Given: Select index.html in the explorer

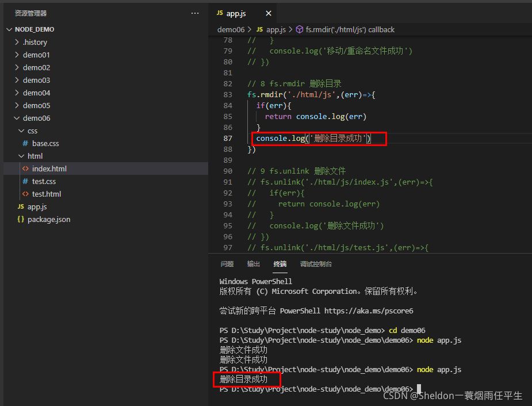Looking at the screenshot, I should point(106,168).
